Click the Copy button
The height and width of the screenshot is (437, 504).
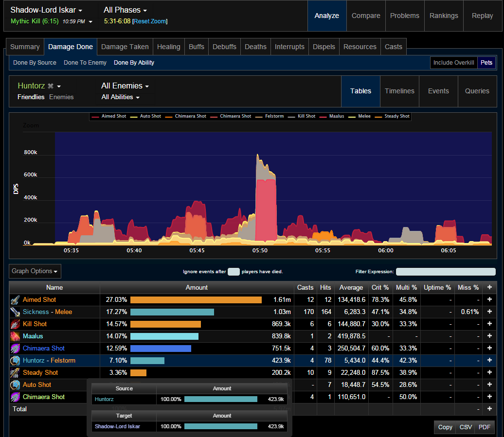[x=445, y=427]
